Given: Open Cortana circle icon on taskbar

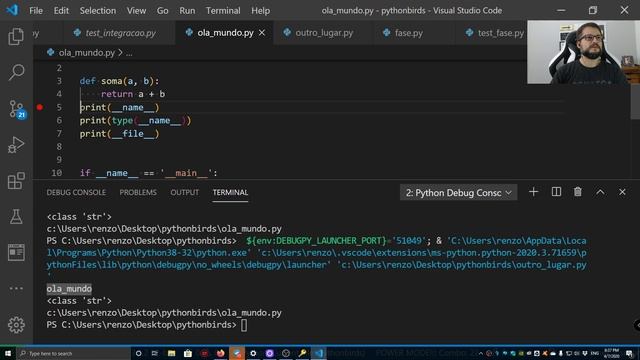Looking at the screenshot, I should (138, 353).
